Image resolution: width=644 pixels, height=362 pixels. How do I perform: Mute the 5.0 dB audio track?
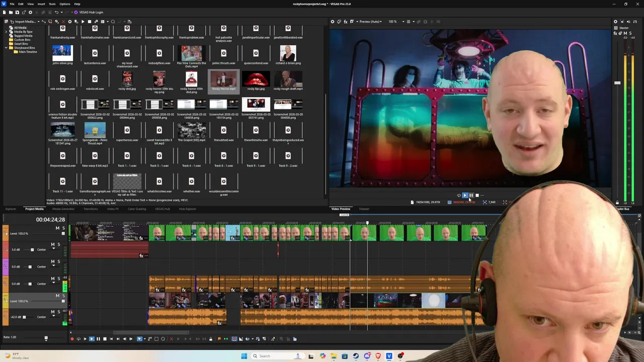pyautogui.click(x=53, y=245)
